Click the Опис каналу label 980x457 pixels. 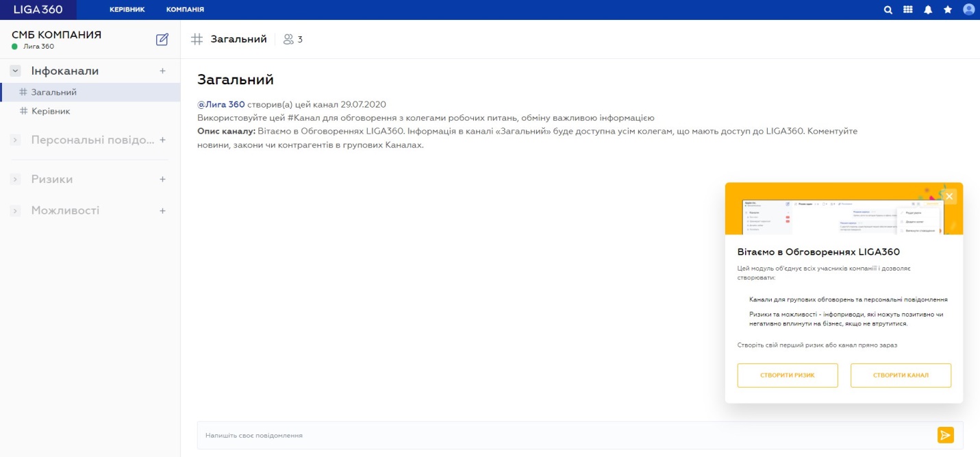click(x=226, y=130)
